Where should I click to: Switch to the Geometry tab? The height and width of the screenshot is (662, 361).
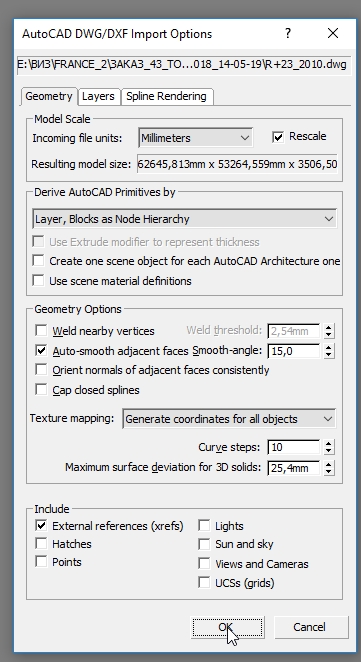pyautogui.click(x=49, y=96)
